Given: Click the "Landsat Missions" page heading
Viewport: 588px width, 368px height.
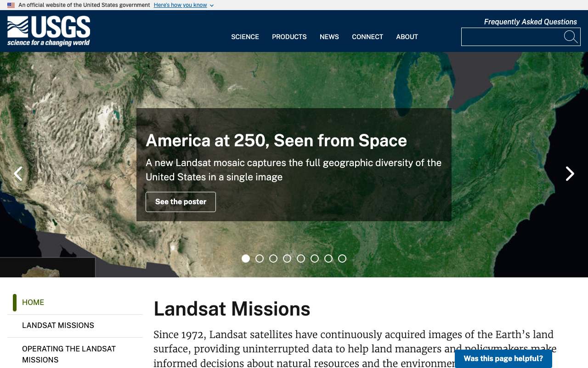Looking at the screenshot, I should click(232, 309).
